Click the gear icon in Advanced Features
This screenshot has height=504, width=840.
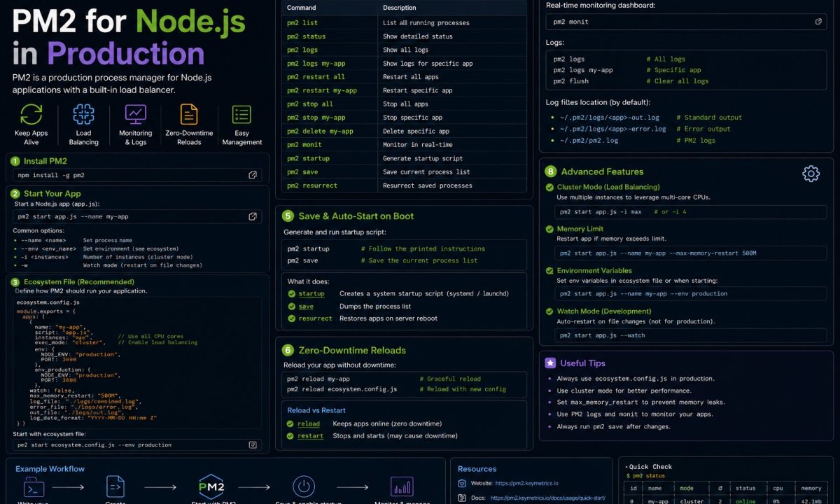click(811, 174)
